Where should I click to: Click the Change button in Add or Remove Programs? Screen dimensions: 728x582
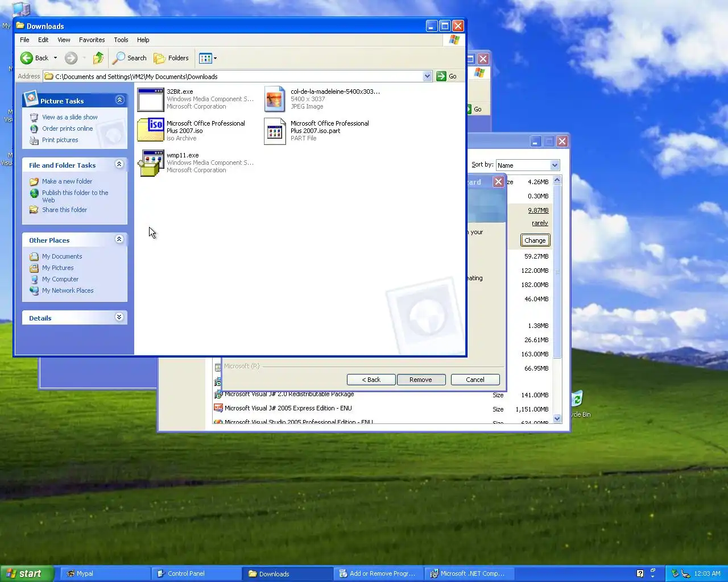coord(535,240)
